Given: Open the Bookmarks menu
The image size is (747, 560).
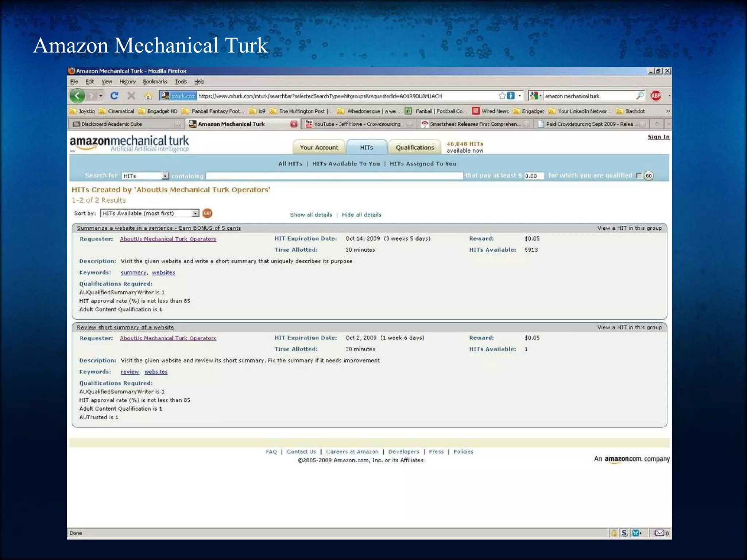Looking at the screenshot, I should pyautogui.click(x=155, y=82).
